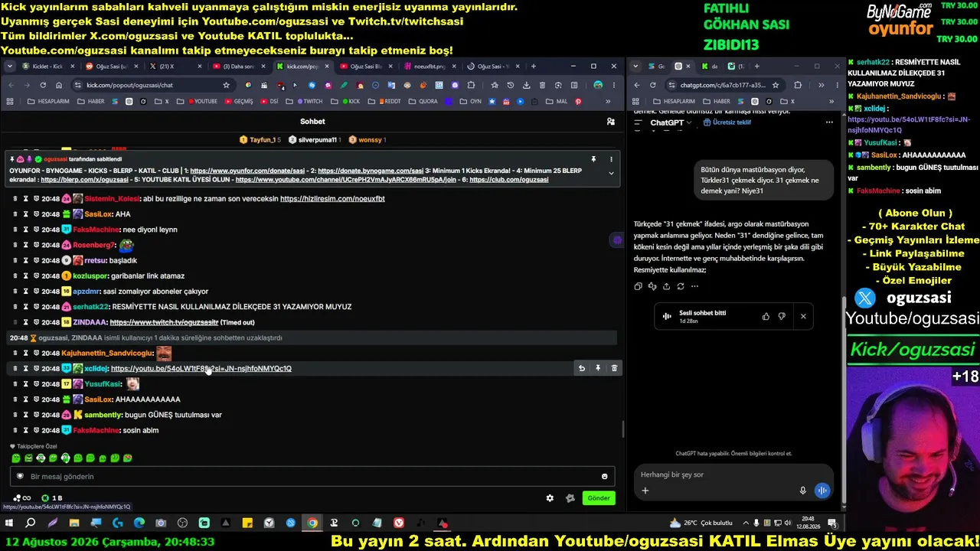Share the ChatGPT response
This screenshot has width=980, height=551.
coord(666,286)
